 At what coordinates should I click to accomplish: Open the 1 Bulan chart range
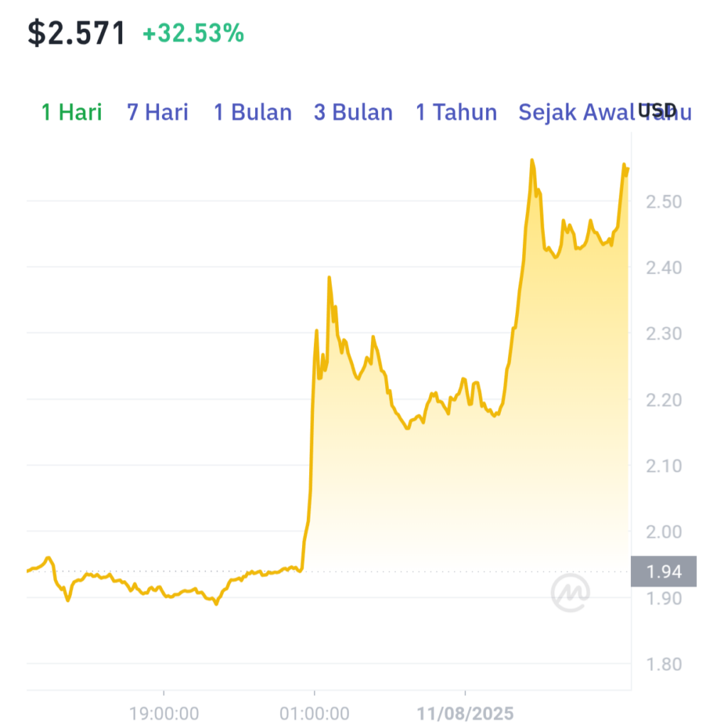[253, 112]
